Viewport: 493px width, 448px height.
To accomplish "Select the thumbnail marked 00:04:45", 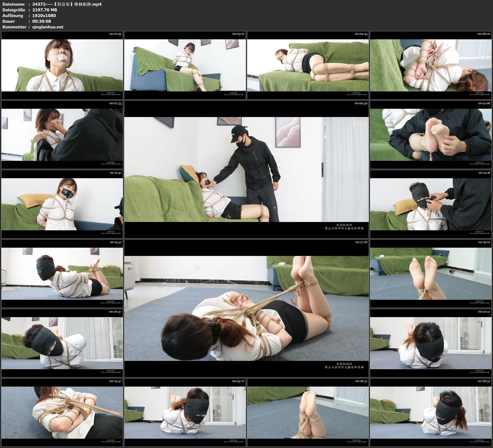I will click(x=308, y=65).
